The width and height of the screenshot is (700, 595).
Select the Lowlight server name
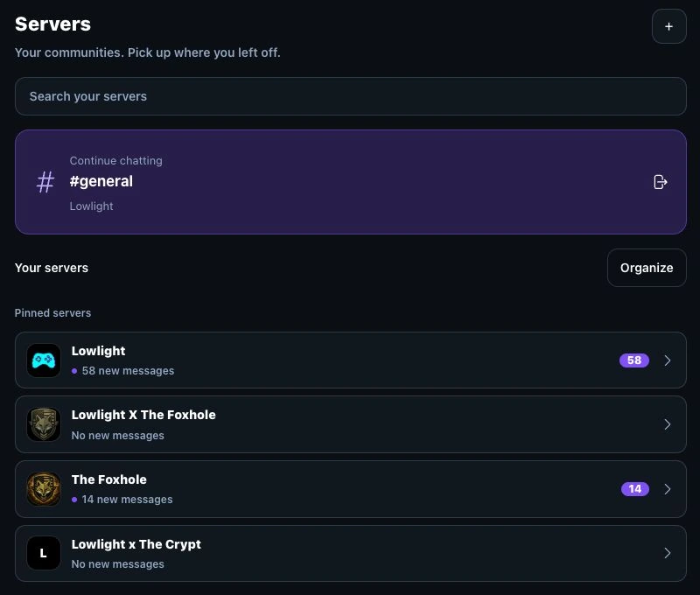tap(98, 351)
